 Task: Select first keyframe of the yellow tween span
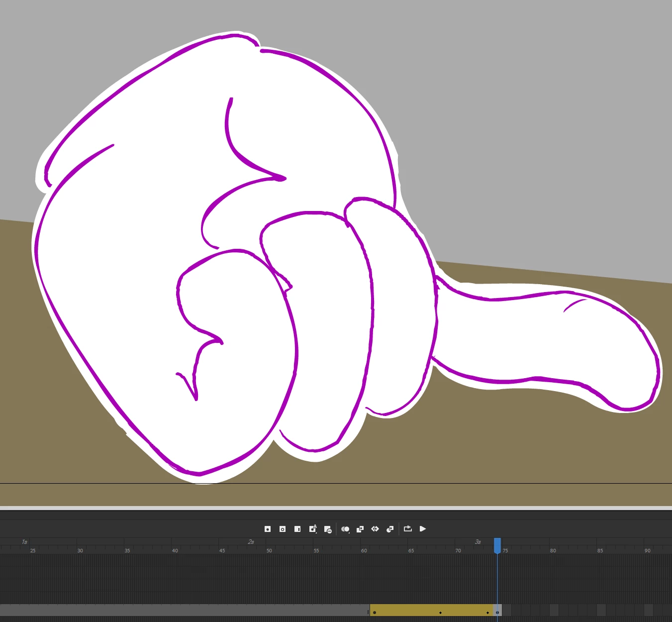point(375,612)
